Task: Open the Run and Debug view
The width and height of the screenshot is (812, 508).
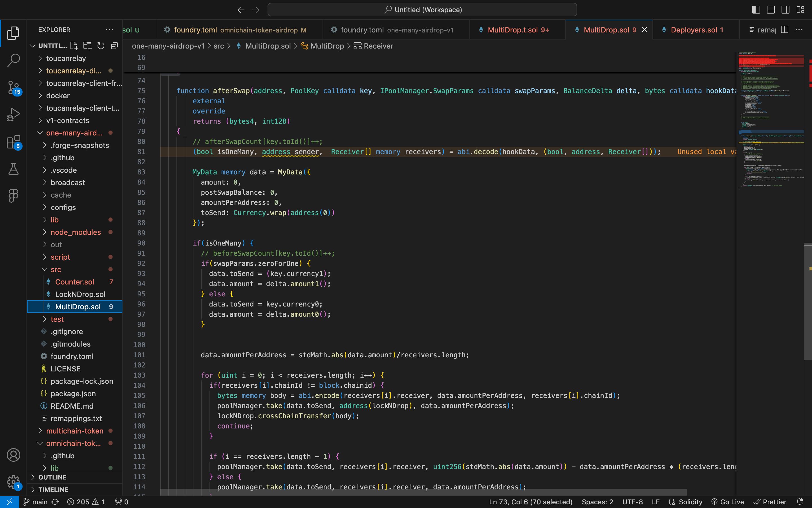Action: [x=14, y=115]
